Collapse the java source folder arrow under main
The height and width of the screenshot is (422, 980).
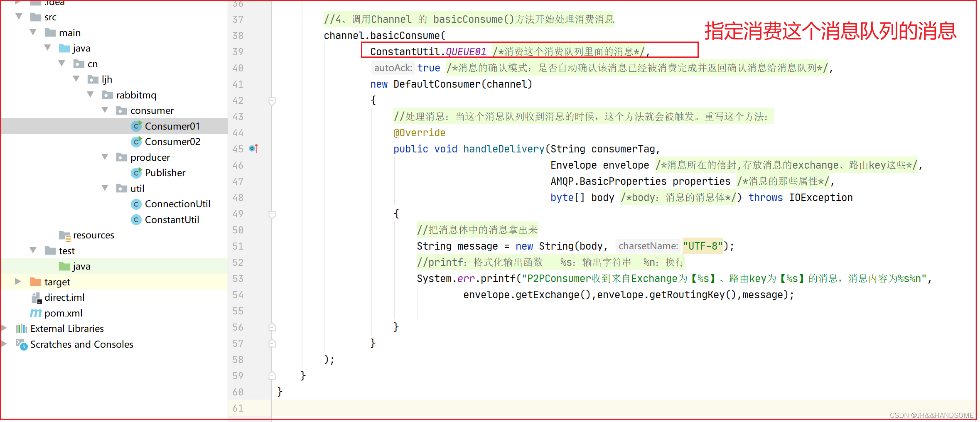pos(48,48)
